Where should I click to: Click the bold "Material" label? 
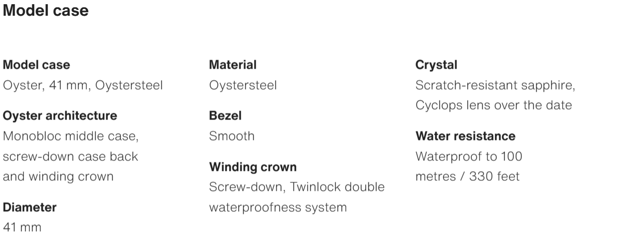coord(233,65)
